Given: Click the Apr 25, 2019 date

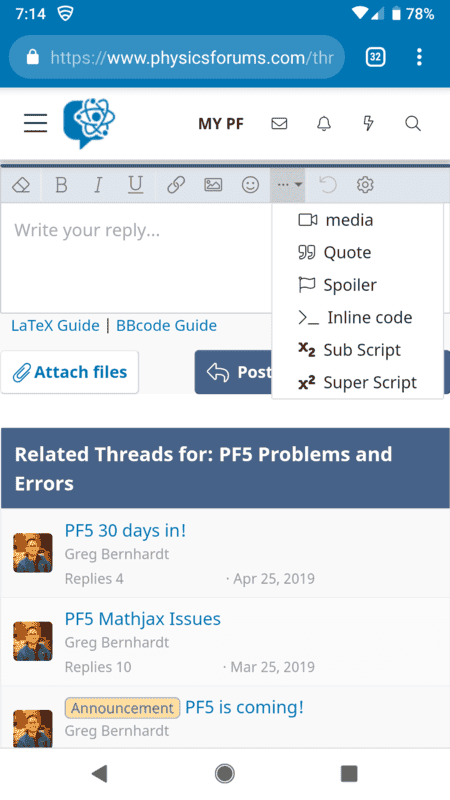Looking at the screenshot, I should (274, 579).
